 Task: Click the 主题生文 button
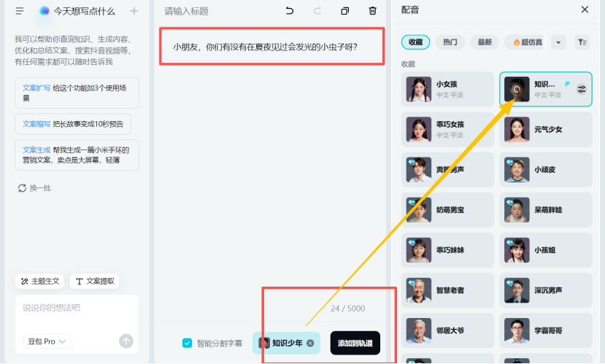[39, 281]
